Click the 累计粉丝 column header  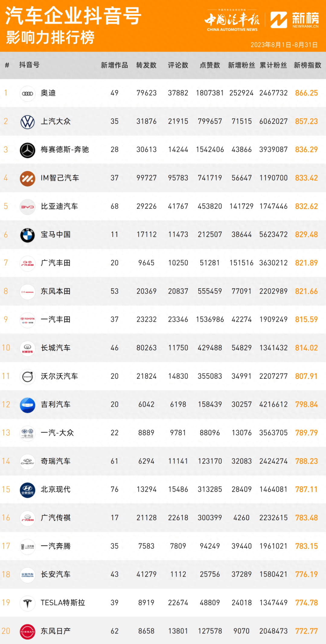coord(273,65)
